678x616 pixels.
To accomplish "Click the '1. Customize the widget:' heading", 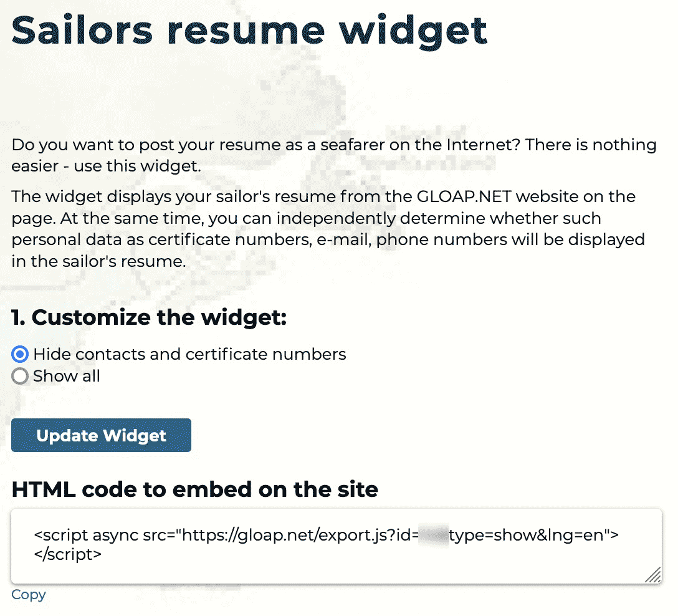I will [x=149, y=317].
